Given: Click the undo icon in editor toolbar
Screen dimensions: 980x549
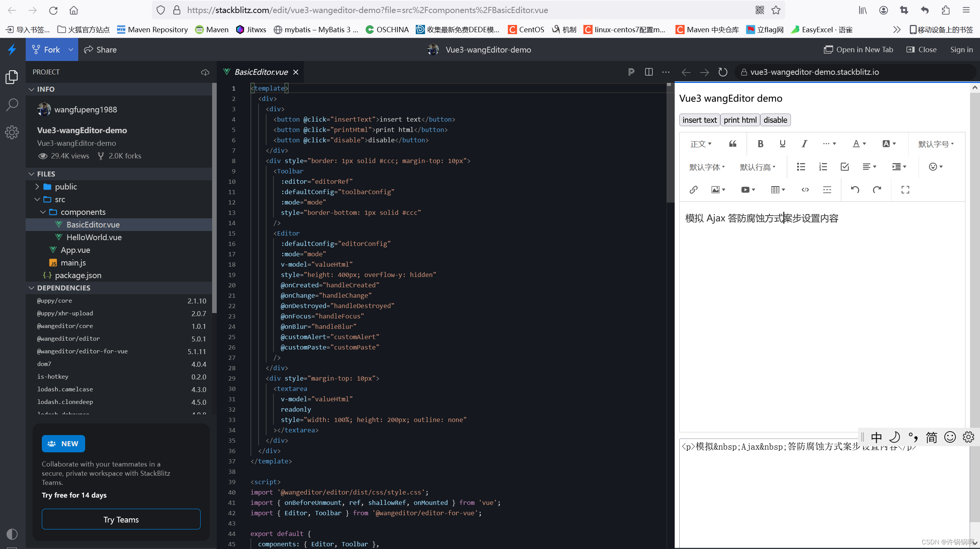Looking at the screenshot, I should [x=854, y=189].
